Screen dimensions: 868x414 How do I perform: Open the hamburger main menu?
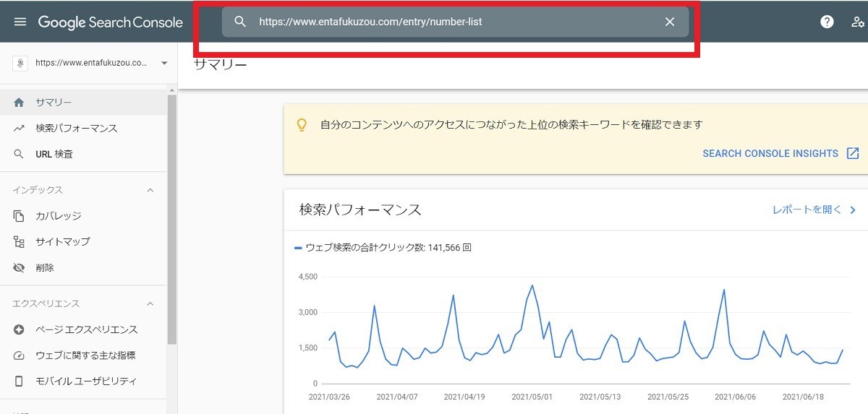[20, 22]
